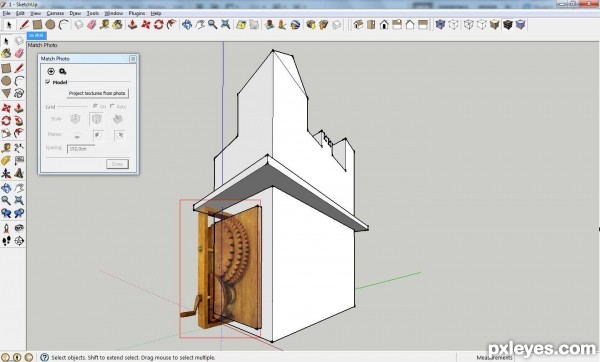
Task: Activate the Text label tool
Action: 19,160
